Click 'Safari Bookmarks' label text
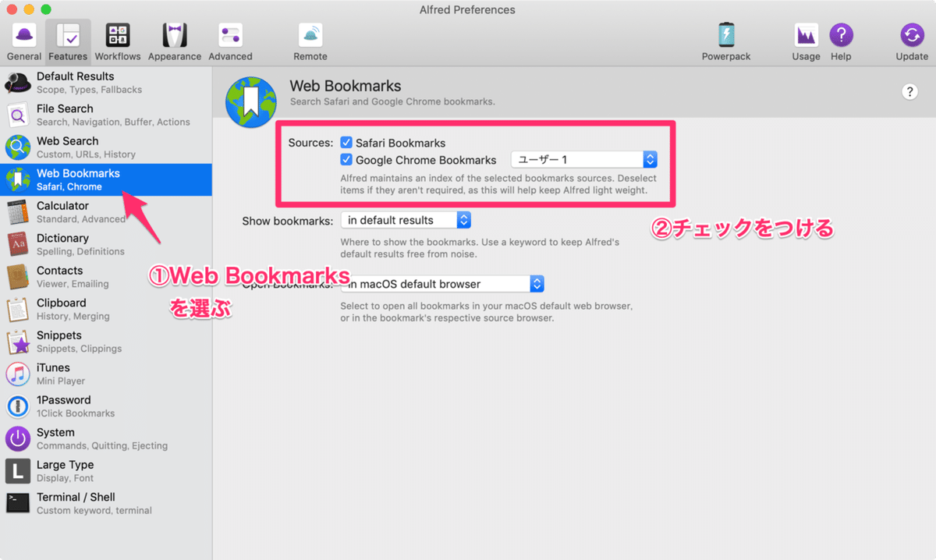Image resolution: width=936 pixels, height=560 pixels. (x=401, y=143)
